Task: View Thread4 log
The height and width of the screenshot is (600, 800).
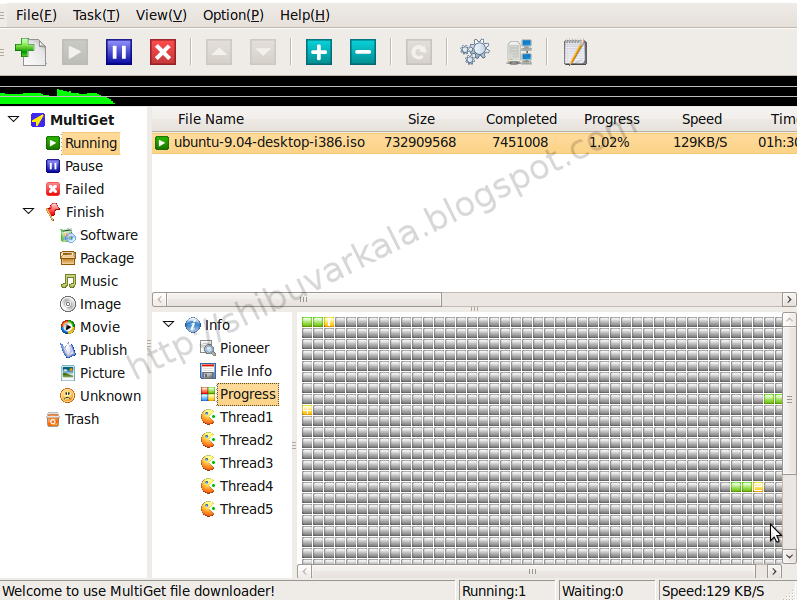Action: (246, 486)
